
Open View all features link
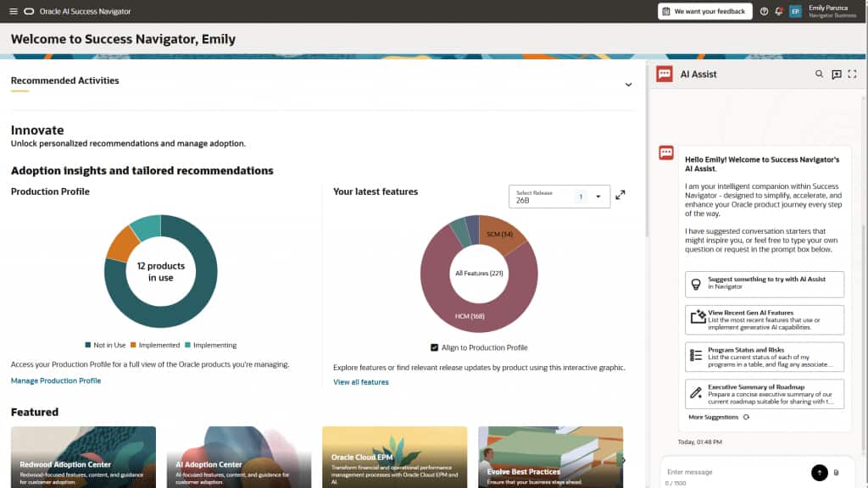pos(361,382)
